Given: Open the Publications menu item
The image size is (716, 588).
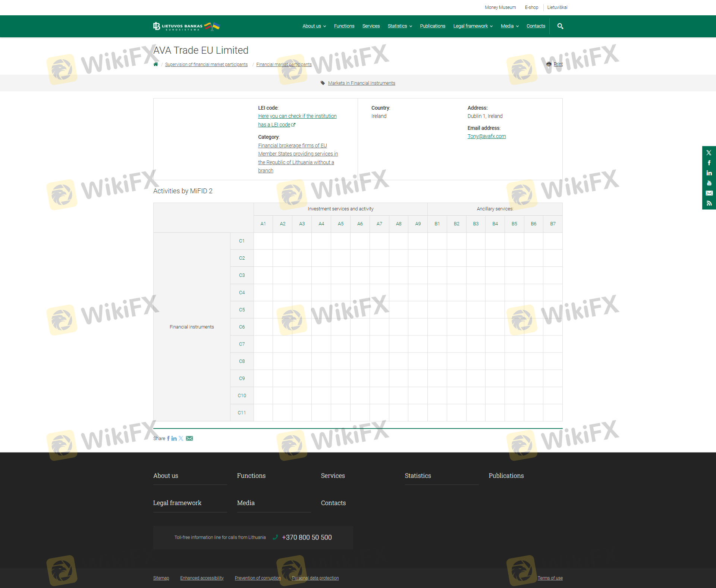Looking at the screenshot, I should click(x=432, y=26).
